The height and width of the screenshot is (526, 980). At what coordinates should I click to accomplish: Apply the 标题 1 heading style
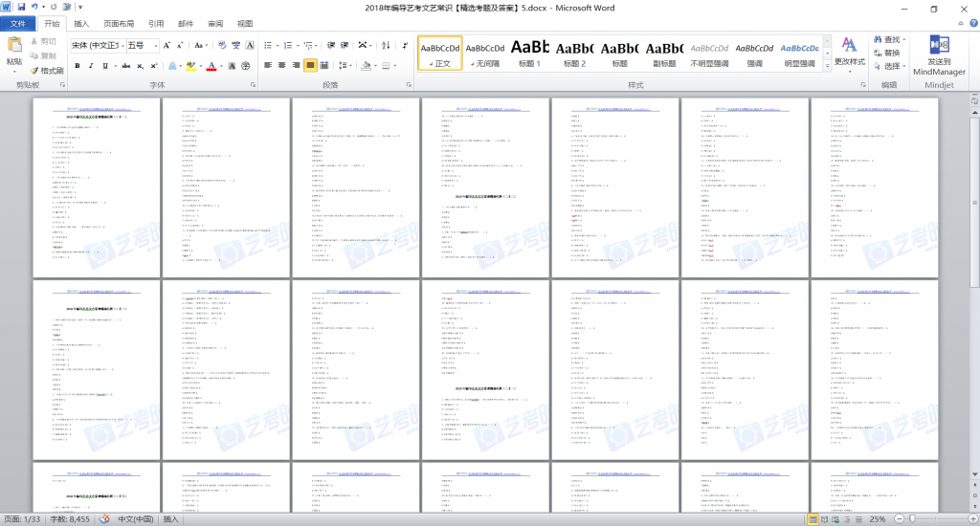coord(529,52)
